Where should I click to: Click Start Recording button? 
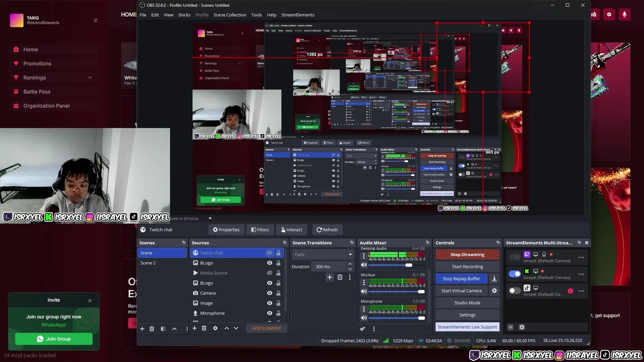click(x=467, y=266)
